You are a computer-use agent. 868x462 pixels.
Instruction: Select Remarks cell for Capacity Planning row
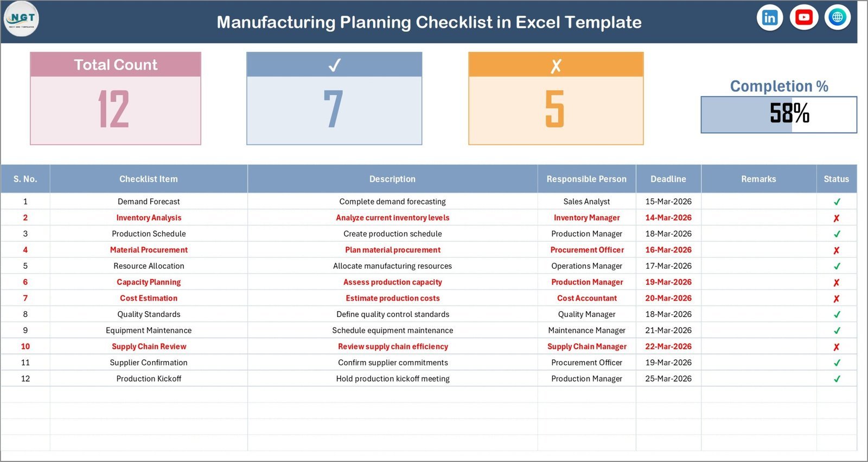(758, 282)
